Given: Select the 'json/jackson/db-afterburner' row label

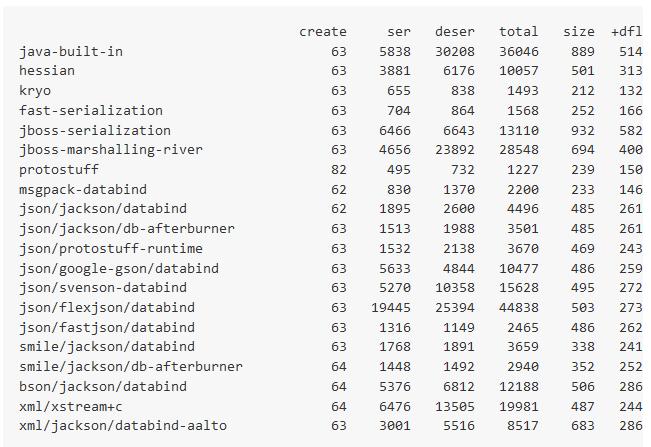Looking at the screenshot, I should (127, 228).
